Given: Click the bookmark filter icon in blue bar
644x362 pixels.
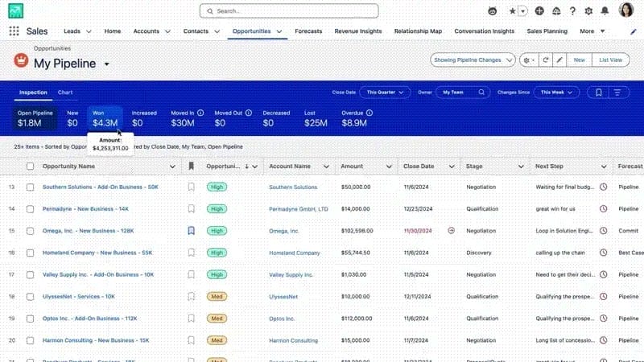Looking at the screenshot, I should [599, 93].
